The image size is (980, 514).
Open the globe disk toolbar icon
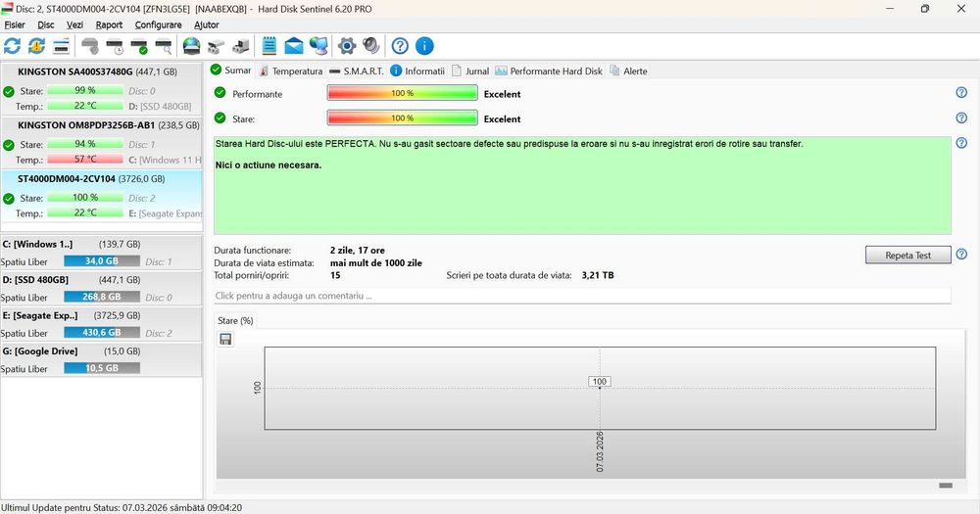click(191, 46)
